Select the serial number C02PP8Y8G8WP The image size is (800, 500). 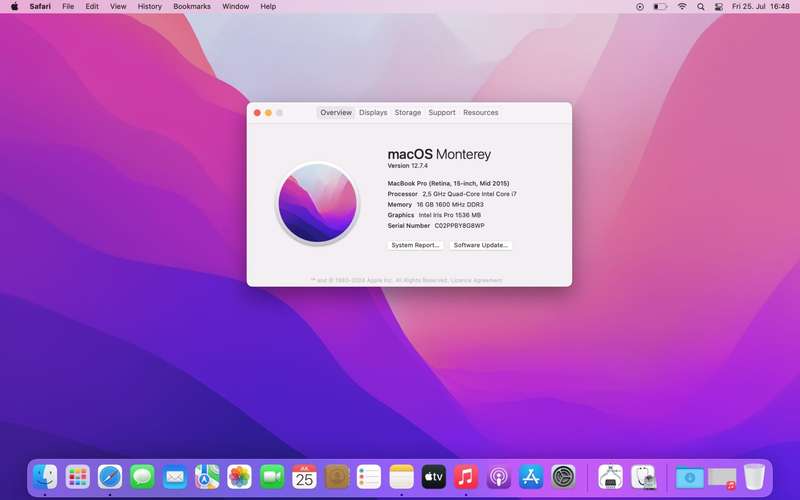pos(460,226)
